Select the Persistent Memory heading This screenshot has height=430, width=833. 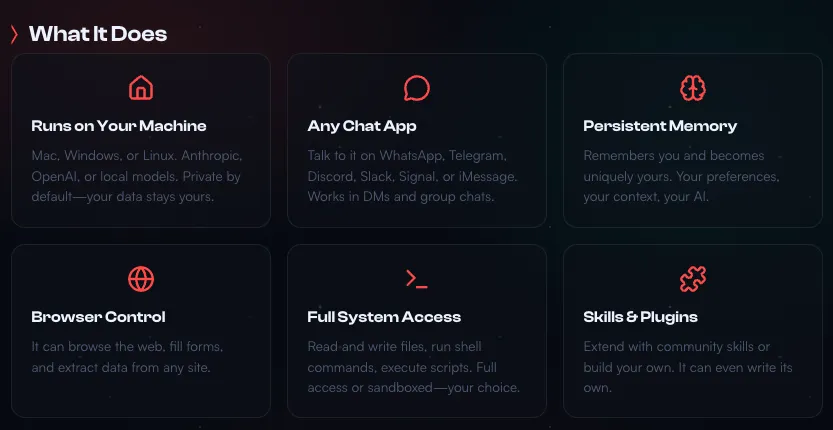[660, 126]
